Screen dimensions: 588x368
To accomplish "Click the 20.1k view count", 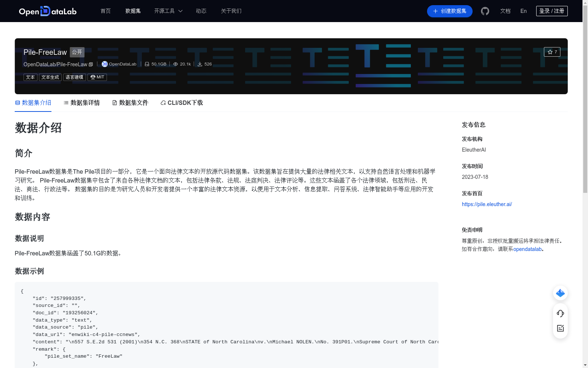I will coord(185,64).
